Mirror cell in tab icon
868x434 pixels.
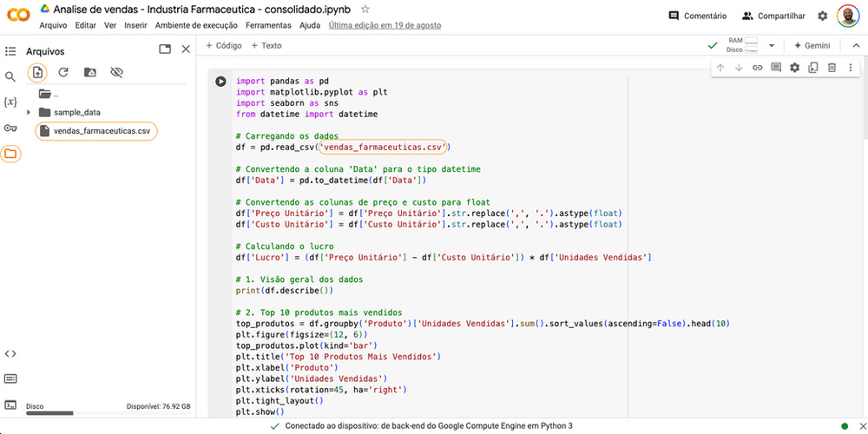(812, 68)
